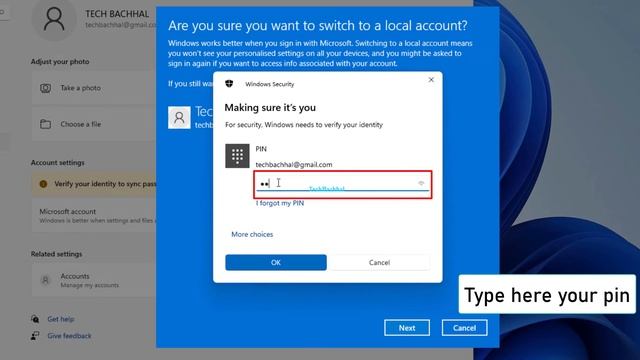Click the Tech Bachhal profile picture in Settings
640x360 pixels.
(54, 19)
